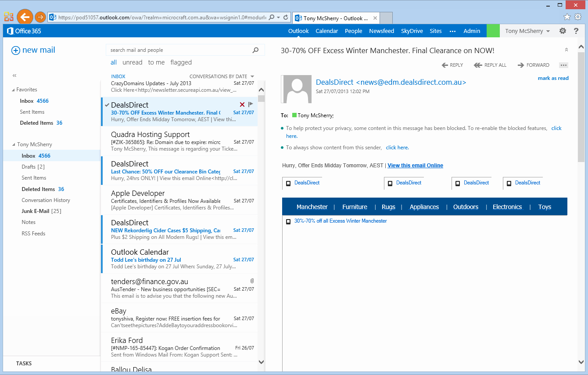Click 'click here' to always show content
The image size is (588, 375).
[x=397, y=148]
